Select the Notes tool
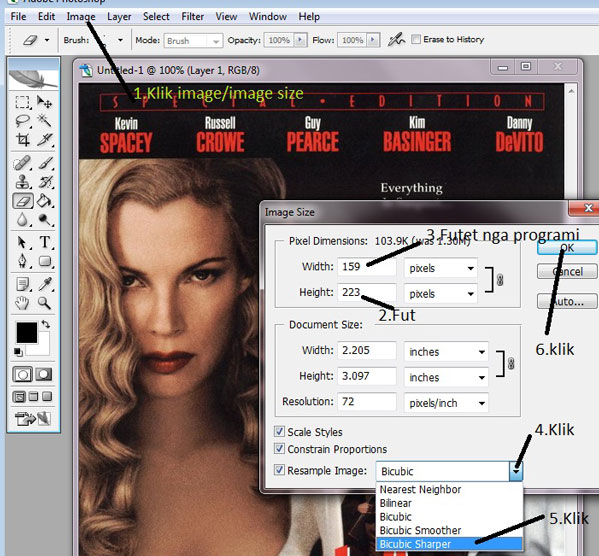599x556 pixels. [x=22, y=285]
